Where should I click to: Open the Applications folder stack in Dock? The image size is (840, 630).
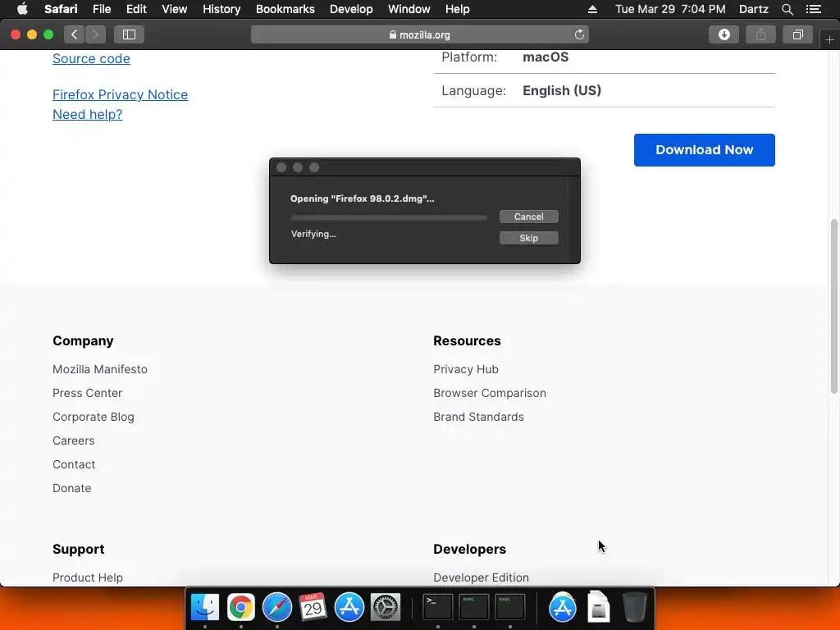[x=563, y=607]
